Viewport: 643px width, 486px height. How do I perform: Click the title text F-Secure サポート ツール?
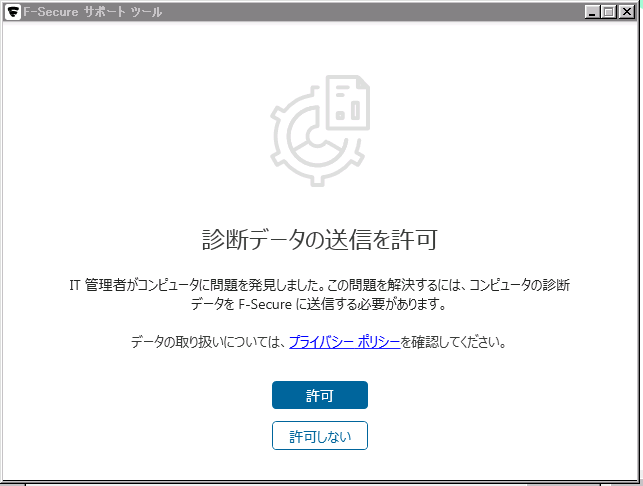coord(93,12)
